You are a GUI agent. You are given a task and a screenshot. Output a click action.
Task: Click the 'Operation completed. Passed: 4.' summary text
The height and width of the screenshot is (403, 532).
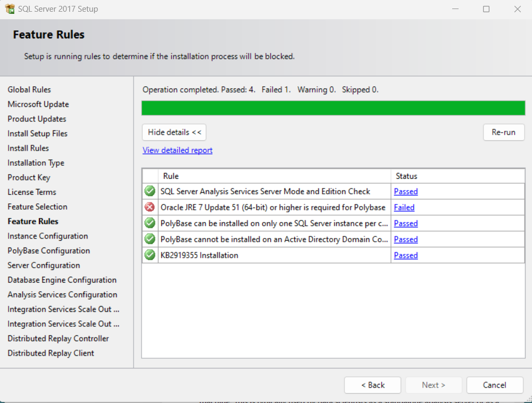(x=199, y=89)
